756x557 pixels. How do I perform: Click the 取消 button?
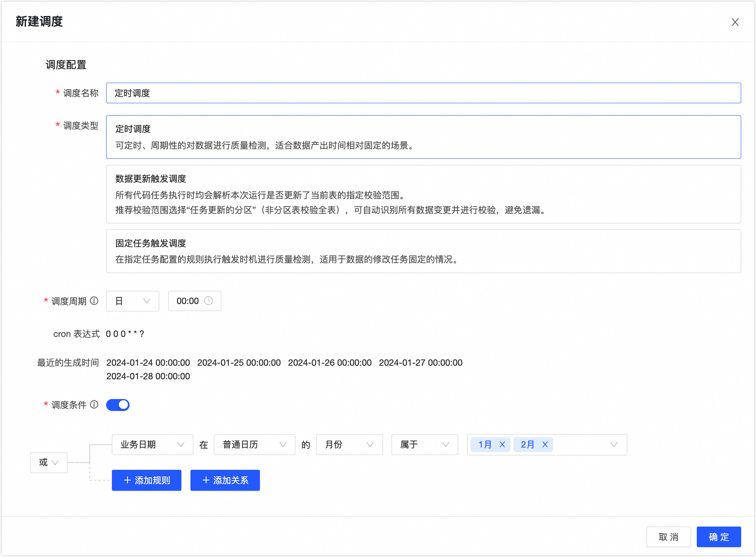668,537
